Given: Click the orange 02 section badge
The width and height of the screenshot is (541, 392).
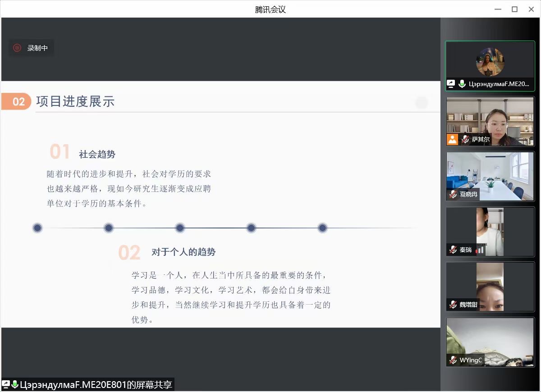Looking at the screenshot, I should coord(17,102).
